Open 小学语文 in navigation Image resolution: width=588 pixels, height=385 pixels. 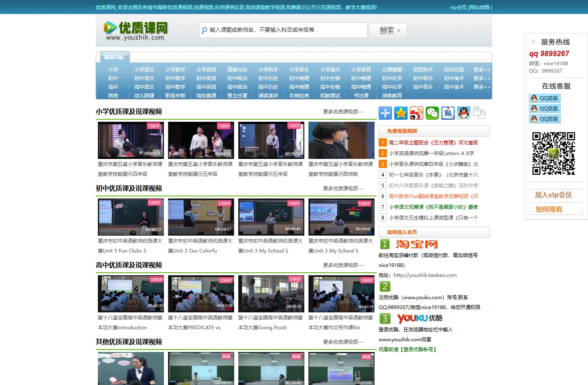point(144,70)
